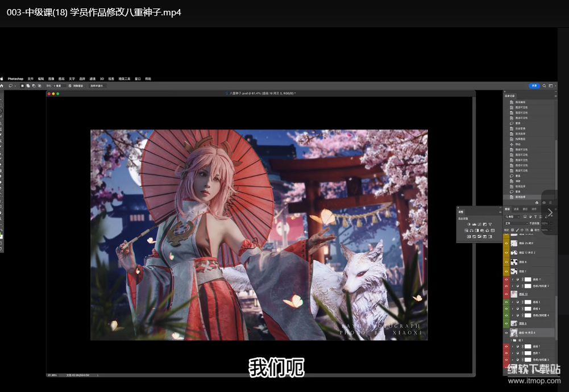Hide the 图层 8 layer

point(506,261)
